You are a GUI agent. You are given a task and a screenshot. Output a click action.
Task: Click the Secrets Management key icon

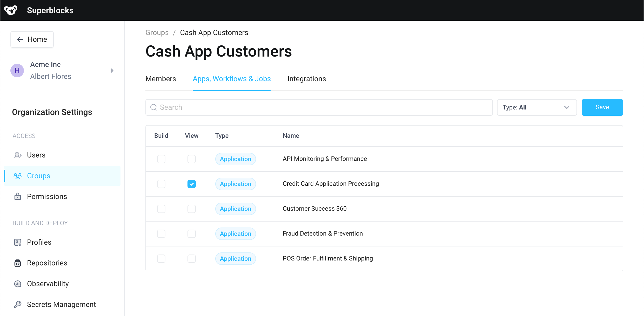17,304
